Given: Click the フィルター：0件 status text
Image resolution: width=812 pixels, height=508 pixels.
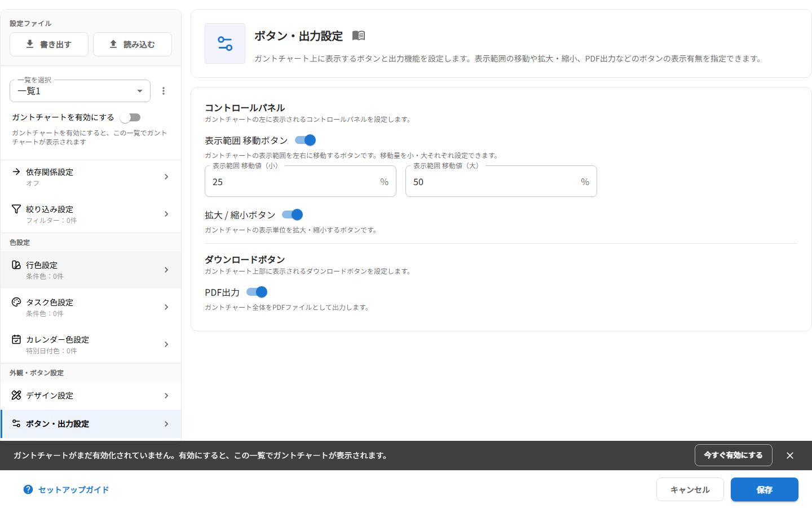Looking at the screenshot, I should [x=51, y=220].
